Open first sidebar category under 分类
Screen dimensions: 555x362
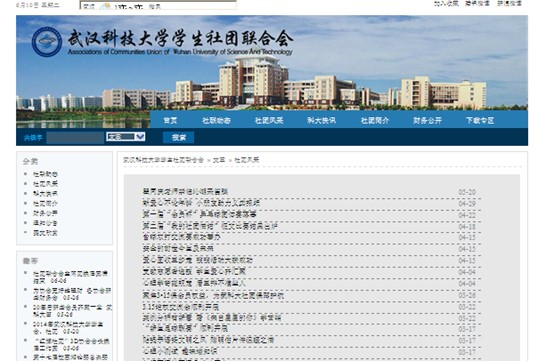tap(45, 174)
